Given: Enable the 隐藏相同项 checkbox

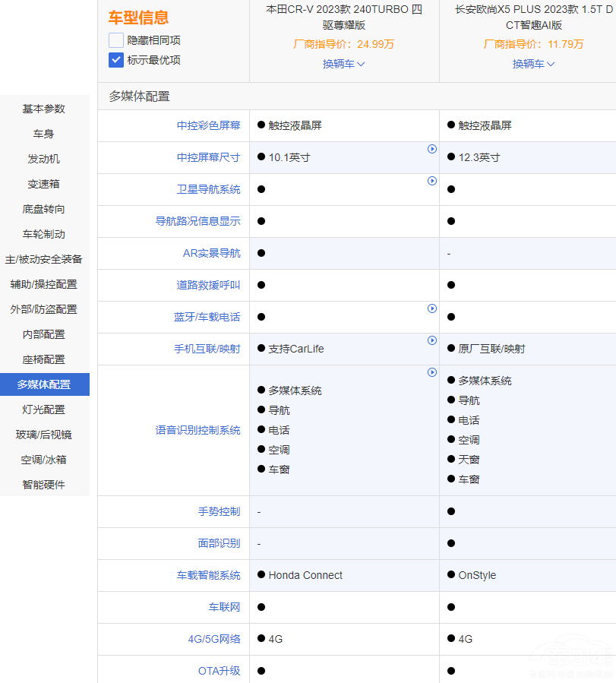Looking at the screenshot, I should tap(116, 40).
